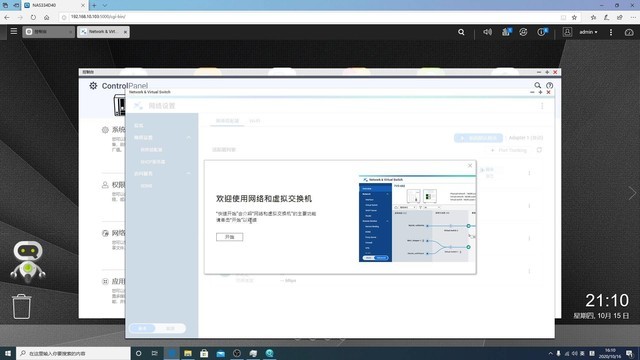Open the Control Panel help icon
The height and width of the screenshot is (360, 640).
(549, 85)
